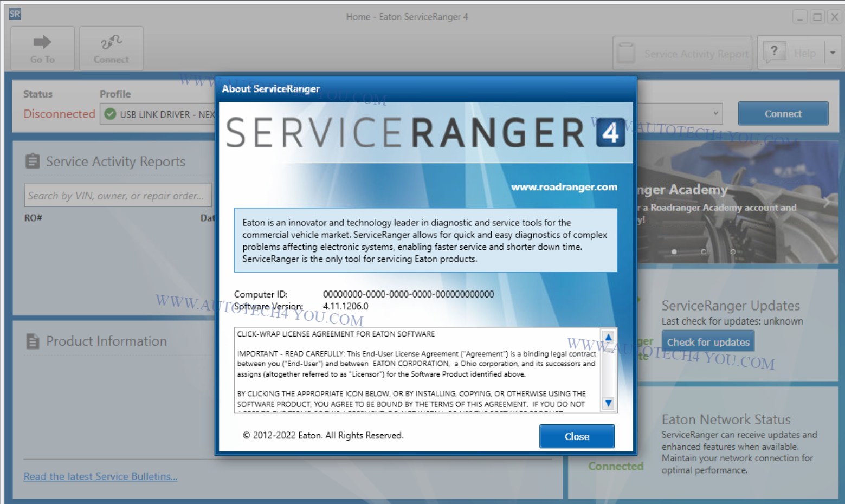
Task: Click the Product Information document icon
Action: coord(33,341)
